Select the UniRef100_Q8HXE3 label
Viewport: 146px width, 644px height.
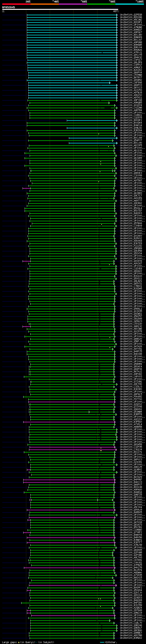pos(131,173)
